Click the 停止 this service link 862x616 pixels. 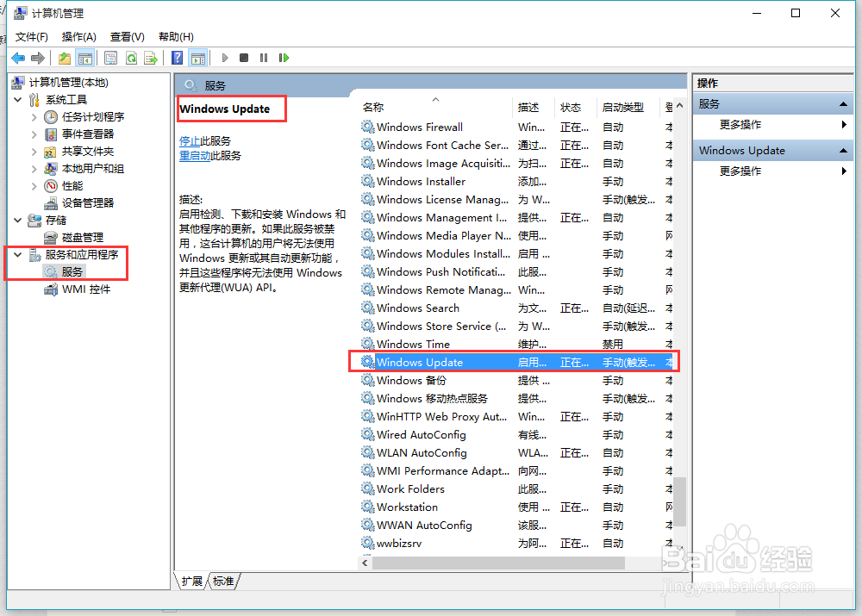[189, 141]
